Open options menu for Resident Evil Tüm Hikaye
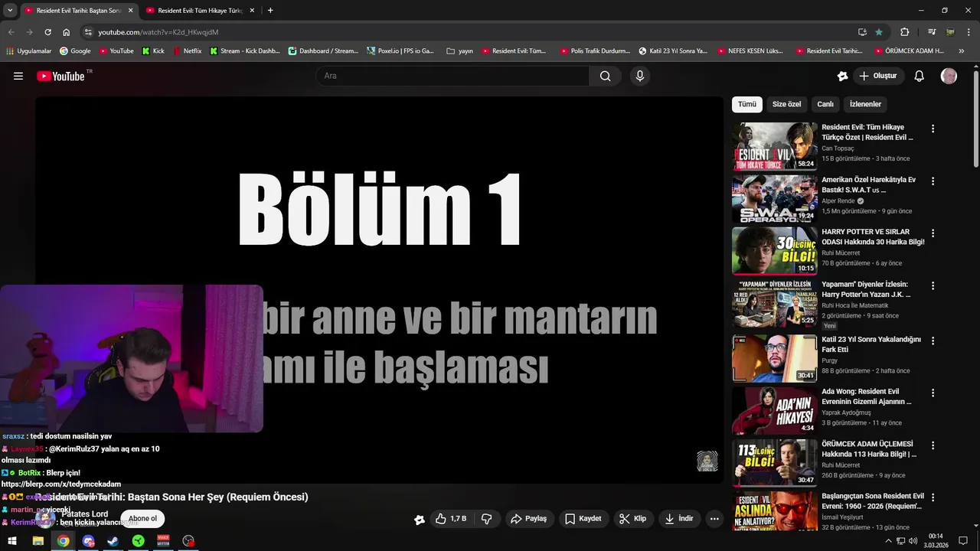This screenshot has width=980, height=551. click(933, 129)
